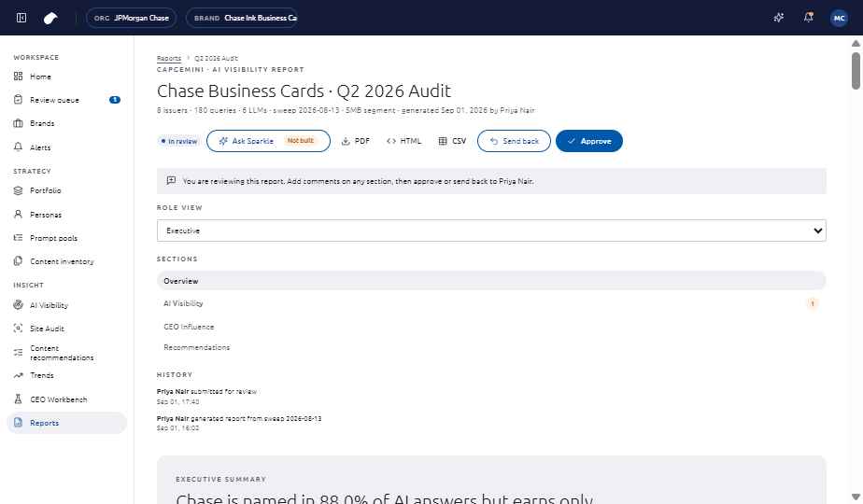This screenshot has height=504, width=863.
Task: Click the Content recommendations icon
Action: coord(18,352)
